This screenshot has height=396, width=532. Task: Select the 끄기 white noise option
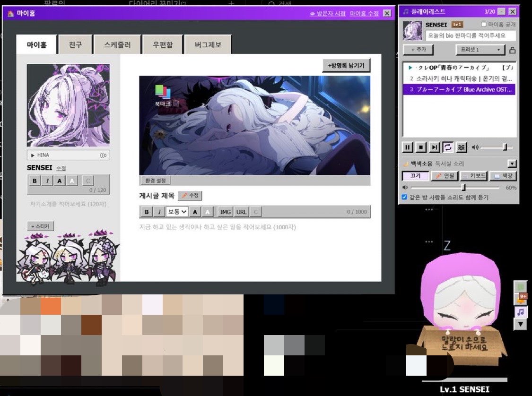coord(415,176)
